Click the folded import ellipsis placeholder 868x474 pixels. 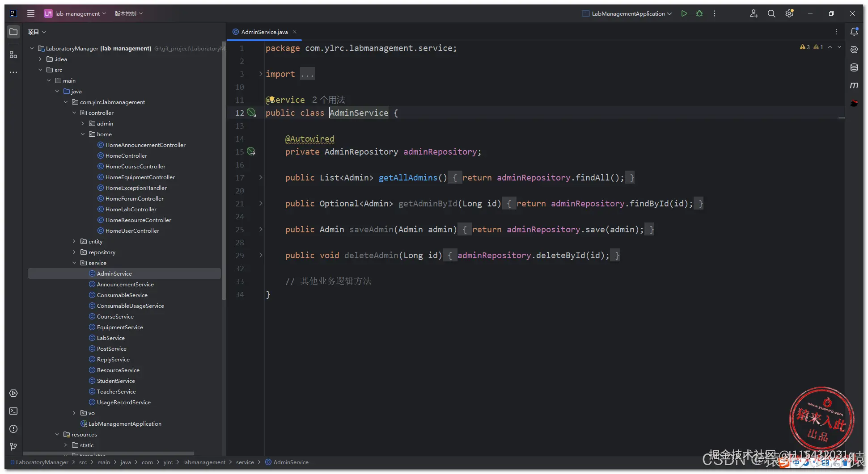[x=307, y=74]
